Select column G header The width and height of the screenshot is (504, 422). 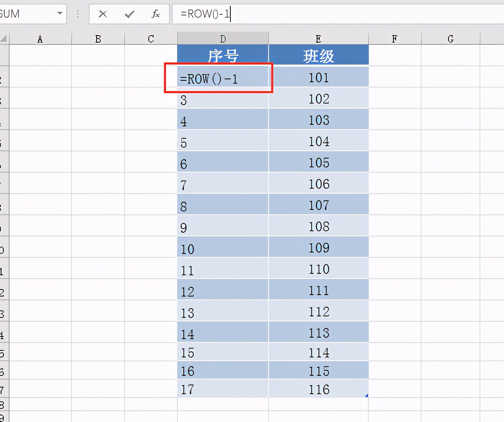point(450,39)
